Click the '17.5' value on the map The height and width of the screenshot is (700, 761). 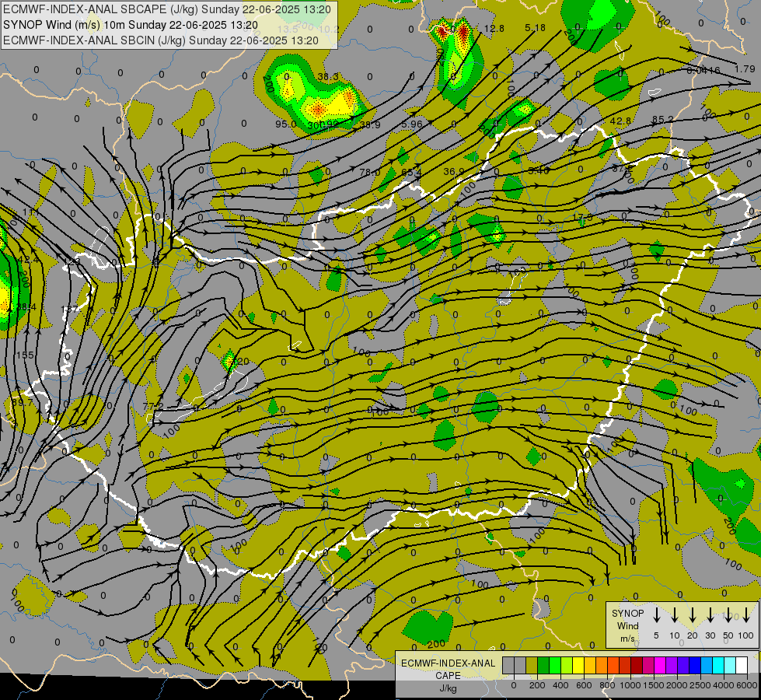click(583, 217)
